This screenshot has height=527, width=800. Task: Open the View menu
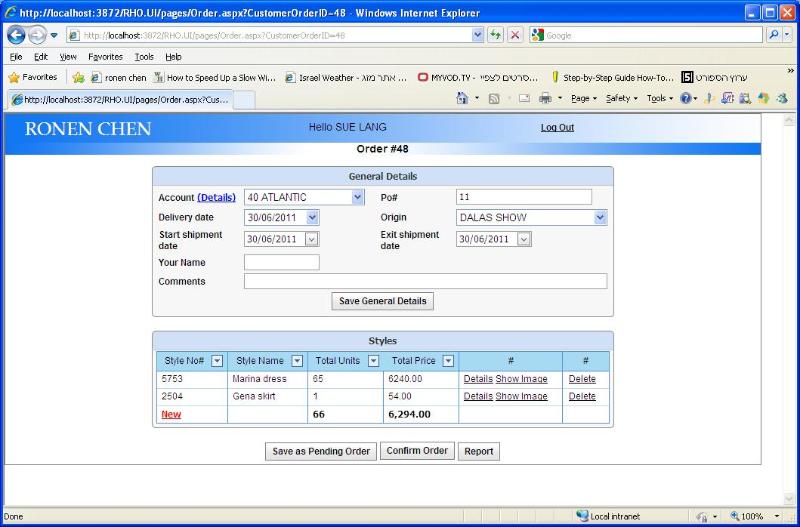pyautogui.click(x=68, y=57)
